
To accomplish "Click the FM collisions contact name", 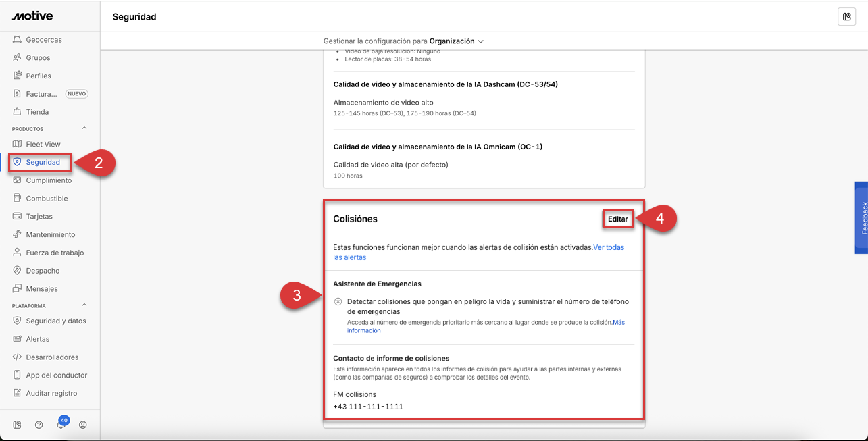I will click(x=355, y=394).
